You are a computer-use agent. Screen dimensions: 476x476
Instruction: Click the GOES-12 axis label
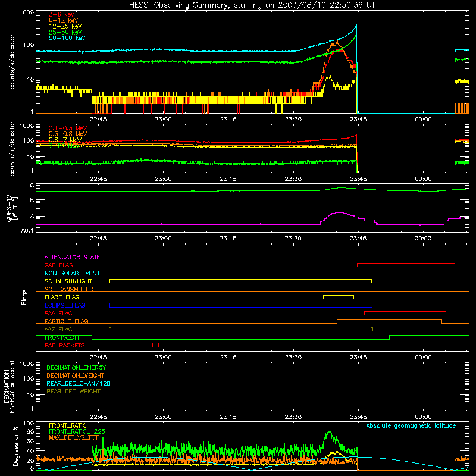[11, 208]
